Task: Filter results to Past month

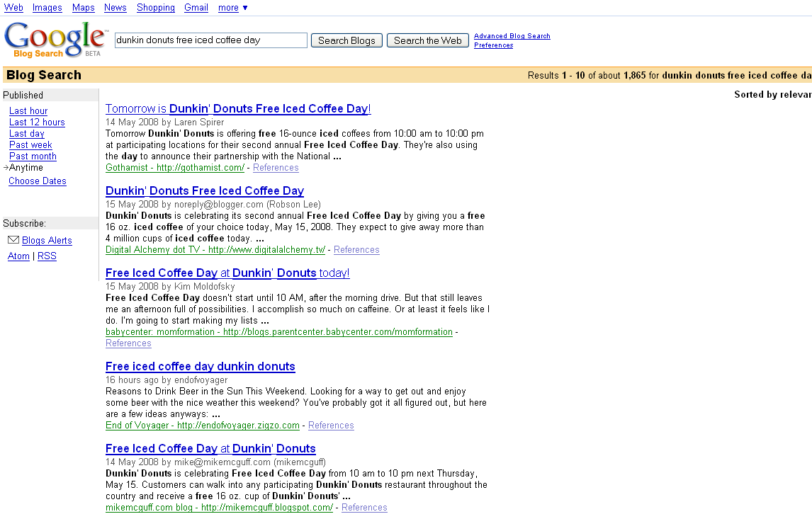Action: coord(33,156)
